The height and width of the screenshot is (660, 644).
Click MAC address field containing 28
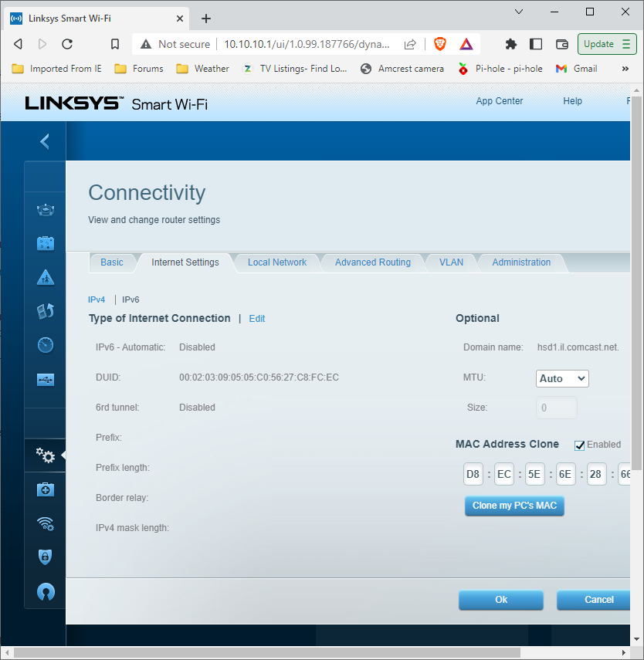pos(596,474)
